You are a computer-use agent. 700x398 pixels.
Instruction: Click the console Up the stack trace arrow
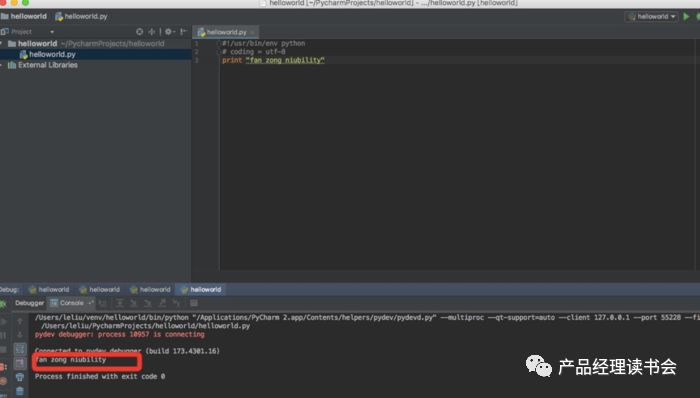point(20,321)
